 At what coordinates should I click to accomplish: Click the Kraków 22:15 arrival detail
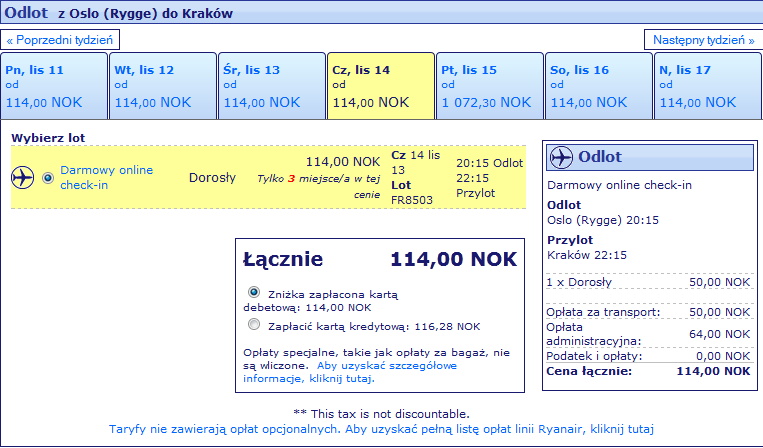coord(587,255)
